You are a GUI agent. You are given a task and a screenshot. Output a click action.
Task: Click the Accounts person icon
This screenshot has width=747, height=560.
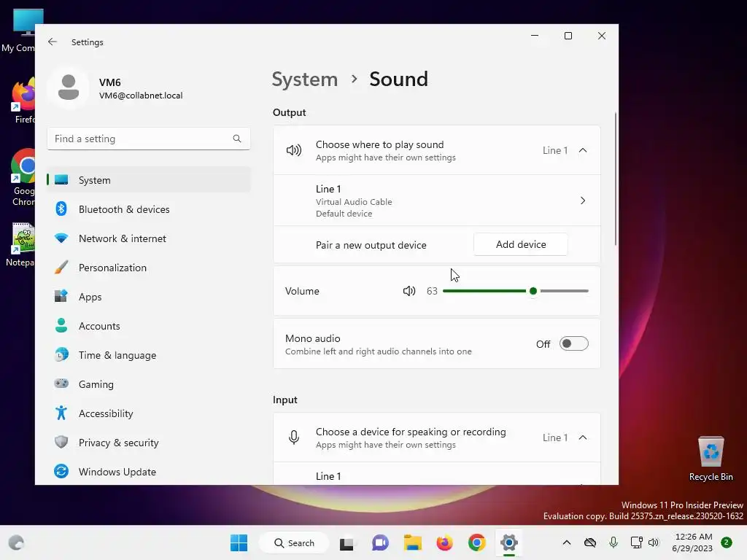pyautogui.click(x=61, y=325)
